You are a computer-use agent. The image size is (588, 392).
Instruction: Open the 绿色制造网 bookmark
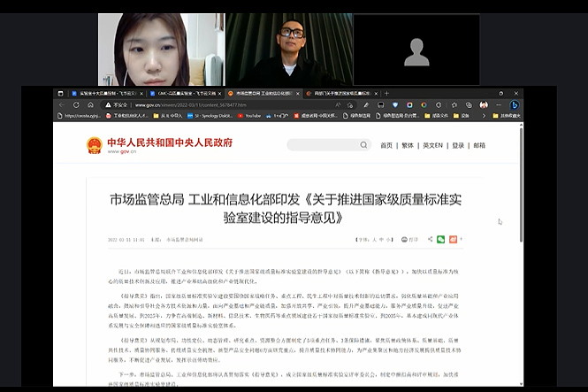tap(356, 116)
